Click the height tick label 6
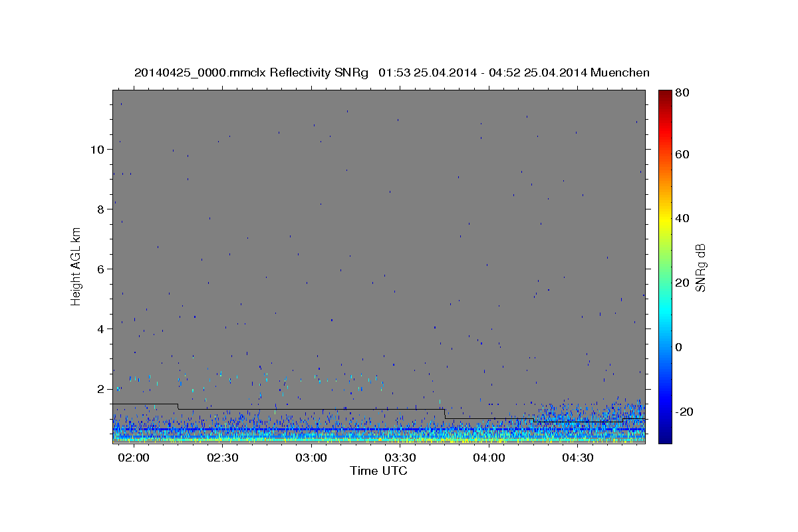The width and height of the screenshot is (798, 532). [x=100, y=269]
